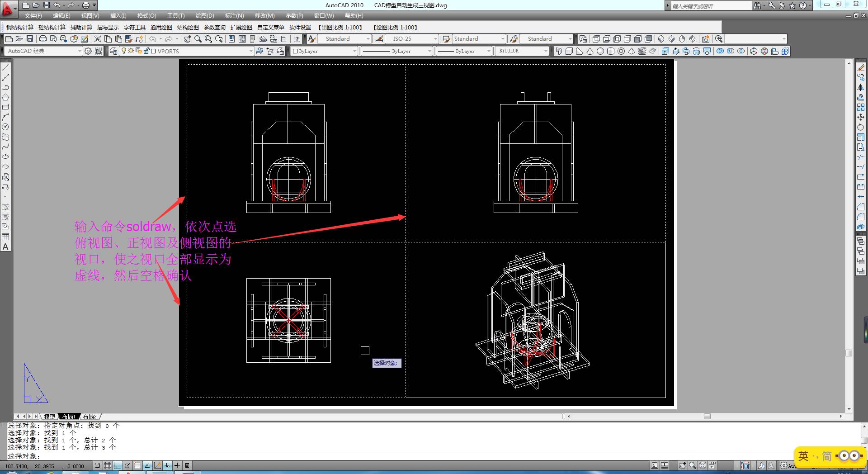Toggle Object Snap Tracking in status bar

(147, 465)
